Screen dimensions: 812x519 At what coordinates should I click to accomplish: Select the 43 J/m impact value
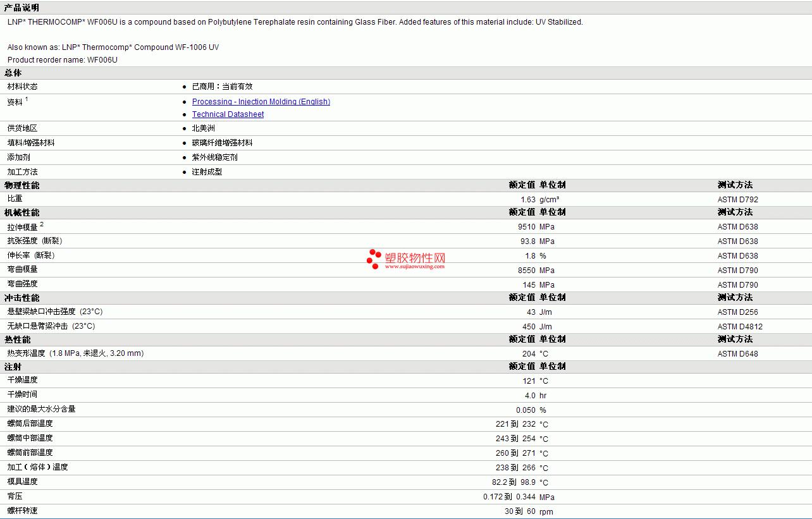pyautogui.click(x=539, y=312)
